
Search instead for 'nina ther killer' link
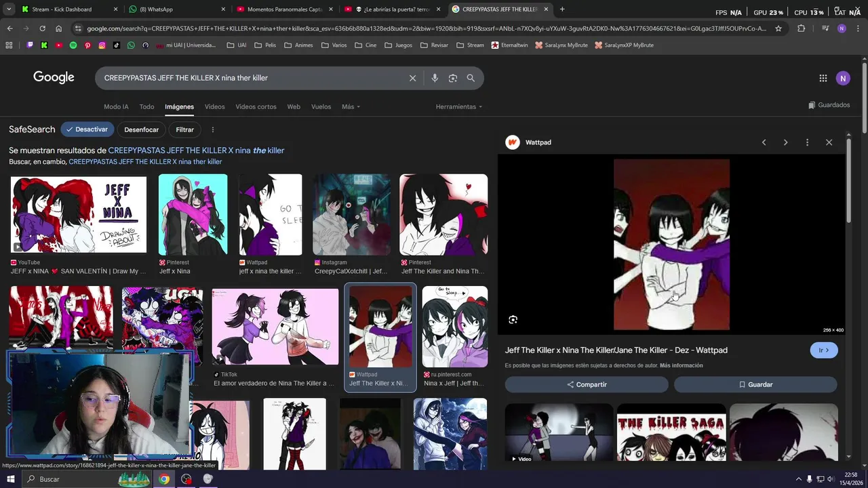(145, 162)
